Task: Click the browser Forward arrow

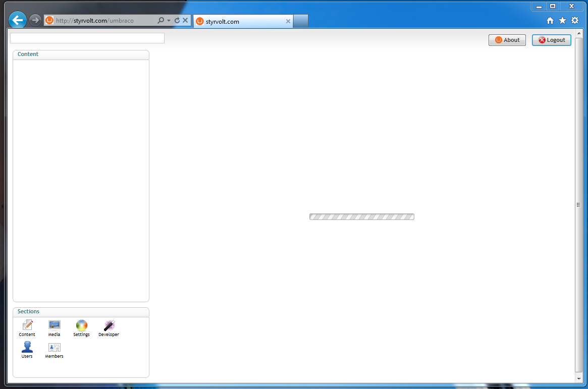Action: click(35, 20)
